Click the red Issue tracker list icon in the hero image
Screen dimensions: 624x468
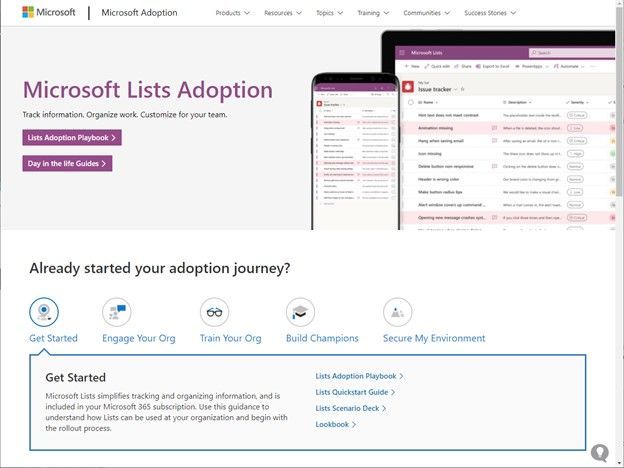coord(408,87)
